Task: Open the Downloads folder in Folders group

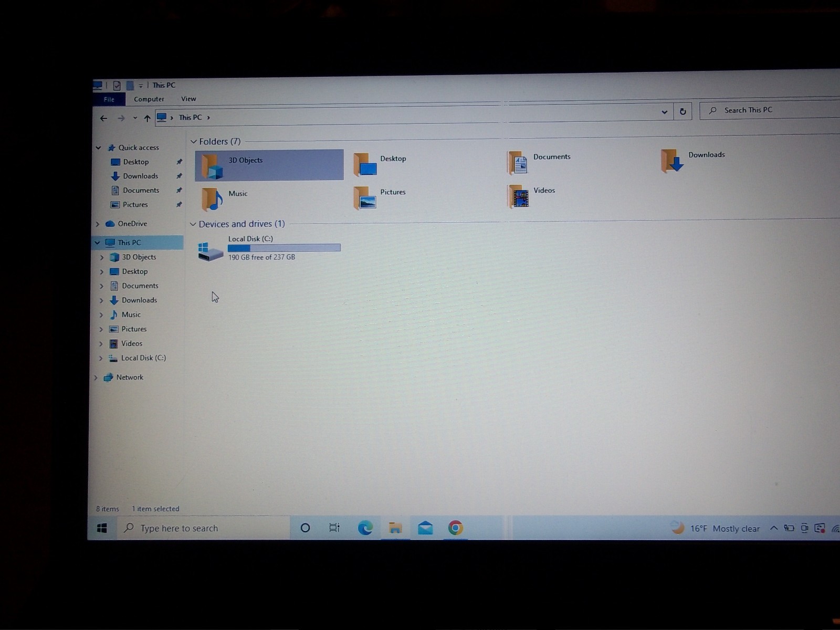Action: tap(693, 160)
